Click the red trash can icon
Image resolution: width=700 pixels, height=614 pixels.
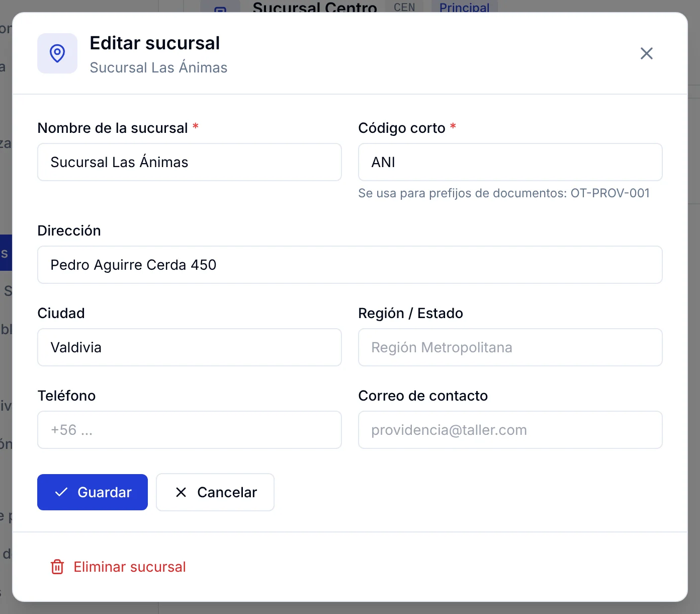[x=57, y=567]
